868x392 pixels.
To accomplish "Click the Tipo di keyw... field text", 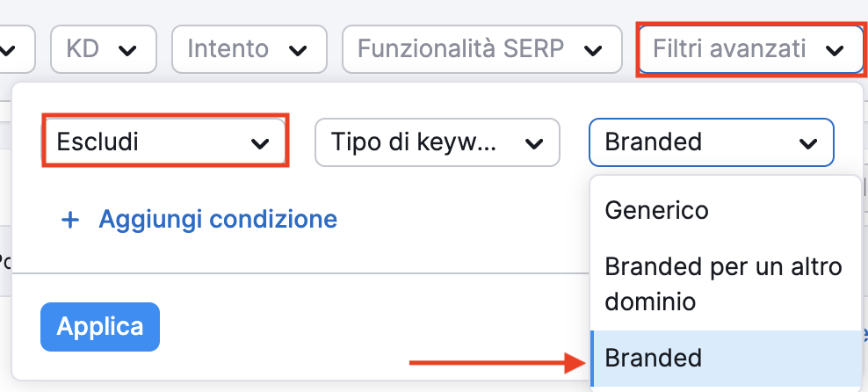I will (413, 142).
